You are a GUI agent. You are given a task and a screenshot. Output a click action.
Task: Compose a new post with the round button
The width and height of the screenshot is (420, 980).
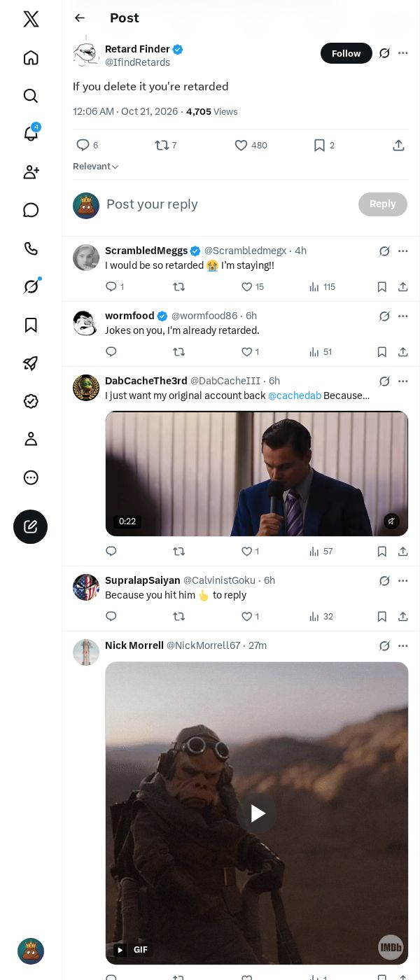[31, 527]
